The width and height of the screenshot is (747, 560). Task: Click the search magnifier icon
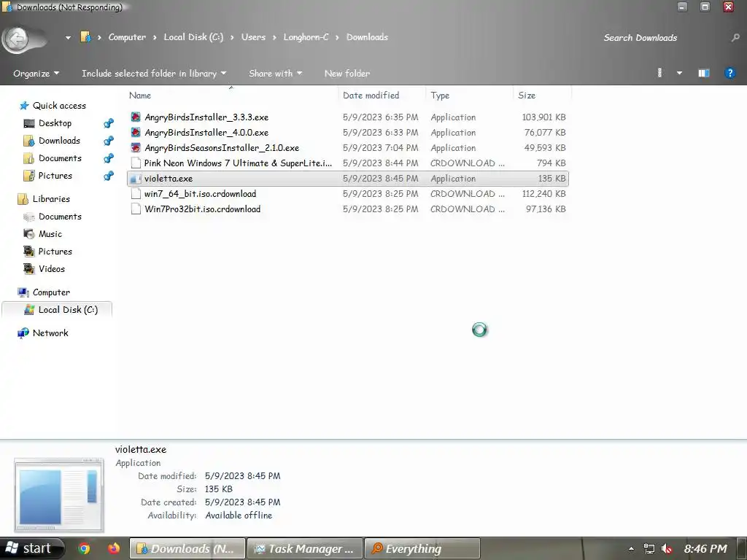735,38
